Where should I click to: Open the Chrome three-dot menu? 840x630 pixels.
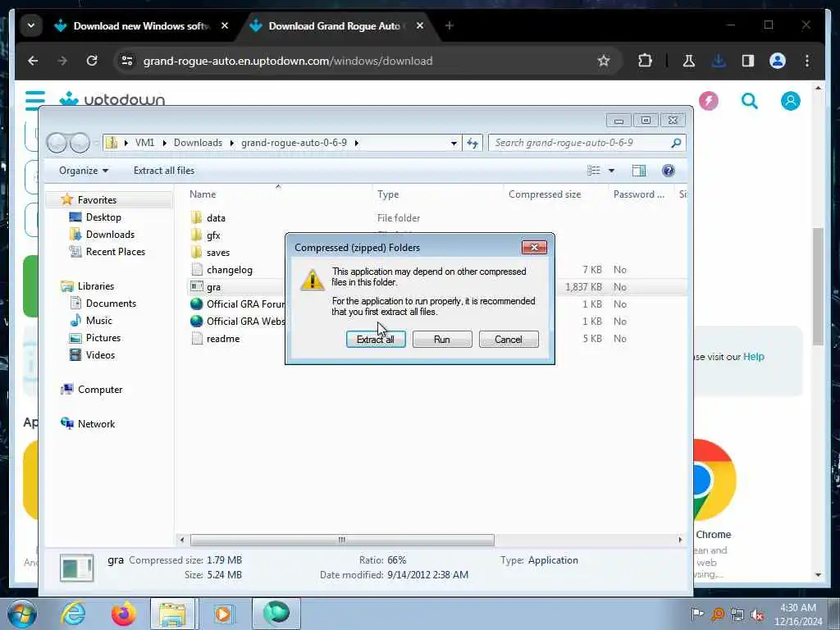click(807, 61)
